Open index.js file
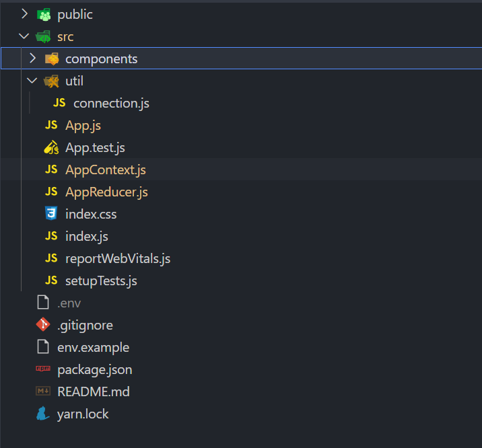This screenshot has height=448, width=482. tap(87, 236)
